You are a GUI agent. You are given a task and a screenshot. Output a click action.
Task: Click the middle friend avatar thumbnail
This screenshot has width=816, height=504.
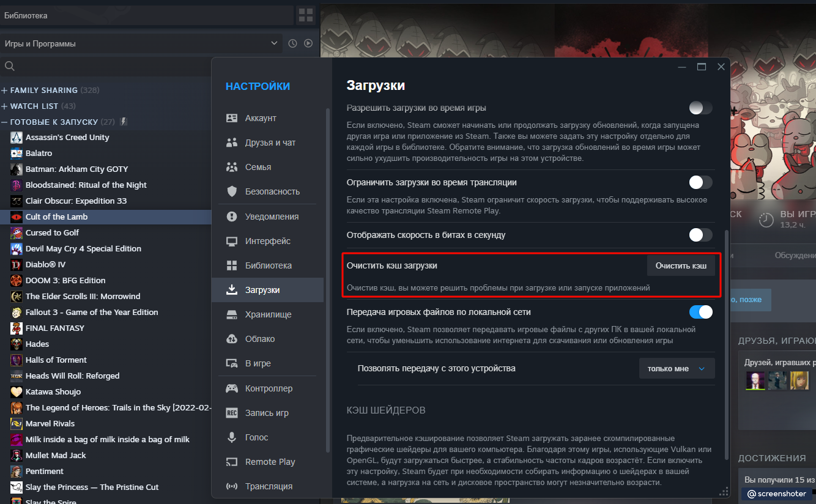coord(777,380)
